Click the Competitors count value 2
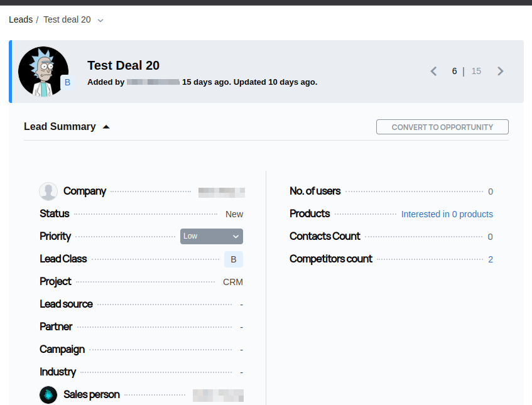This screenshot has height=405, width=532. 491,259
